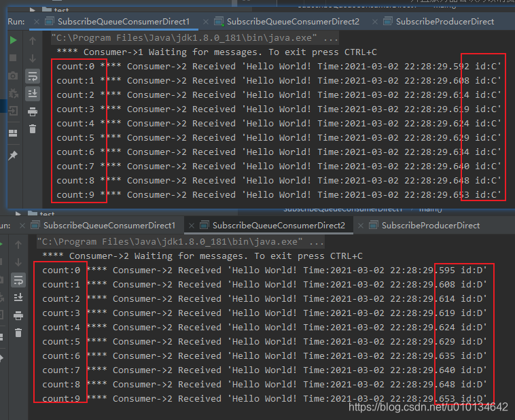The height and width of the screenshot is (420, 515).
Task: Click count:0 line ending with id:D
Action: (x=265, y=270)
